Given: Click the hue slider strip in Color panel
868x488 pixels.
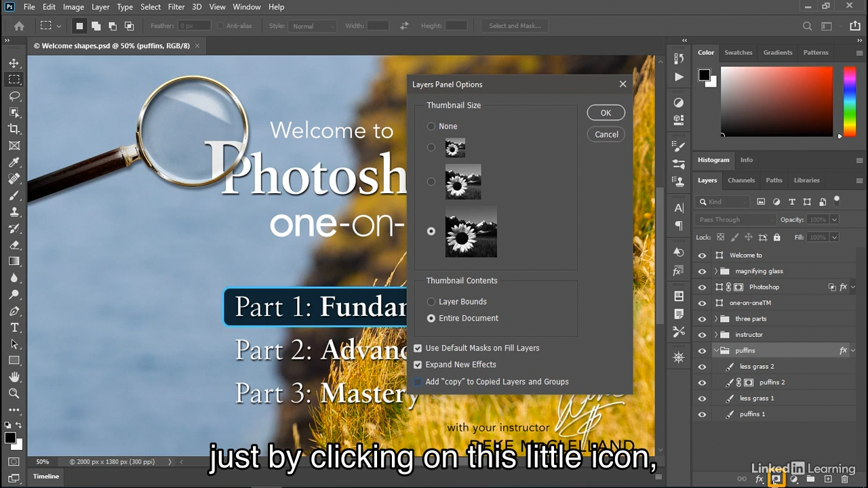Looking at the screenshot, I should point(849,101).
